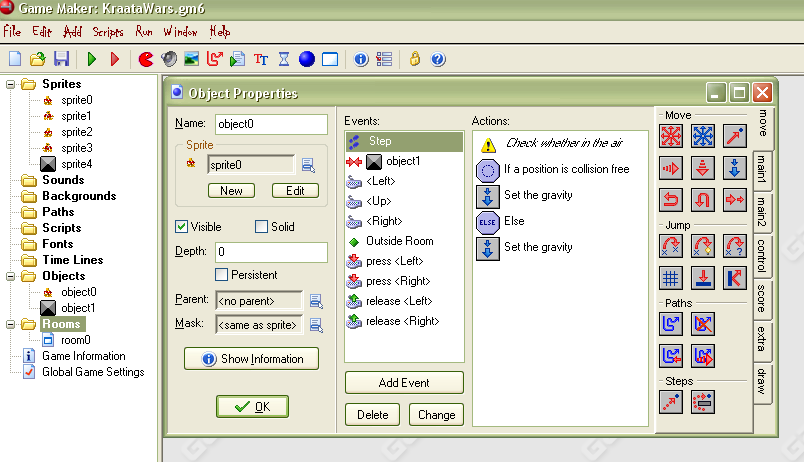Switch to main1 actions tab
The height and width of the screenshot is (462, 804).
tap(762, 169)
